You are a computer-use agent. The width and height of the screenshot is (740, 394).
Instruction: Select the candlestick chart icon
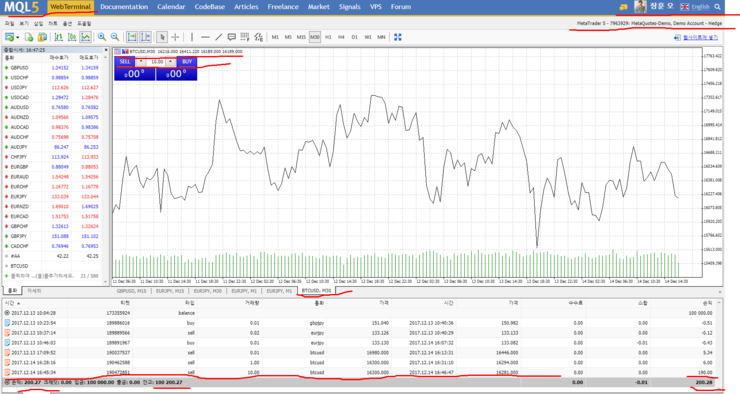pos(72,37)
